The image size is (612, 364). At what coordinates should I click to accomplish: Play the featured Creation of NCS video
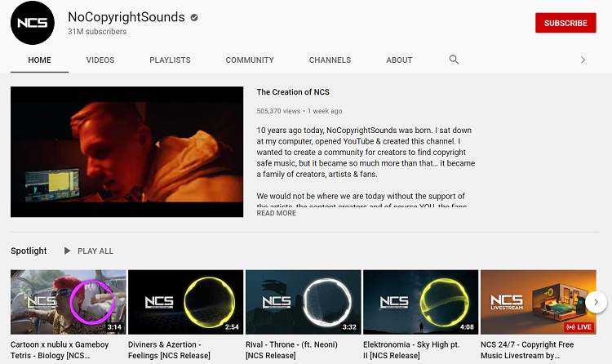pyautogui.click(x=126, y=152)
